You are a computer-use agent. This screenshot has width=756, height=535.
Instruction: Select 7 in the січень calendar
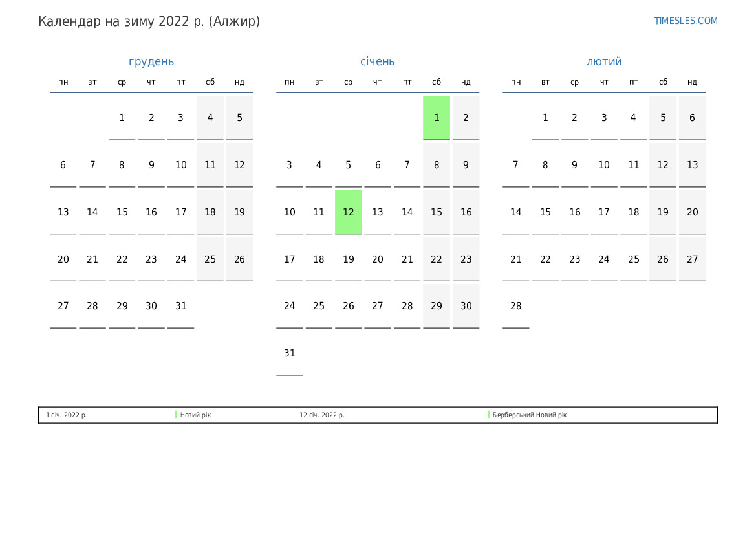[x=407, y=165]
